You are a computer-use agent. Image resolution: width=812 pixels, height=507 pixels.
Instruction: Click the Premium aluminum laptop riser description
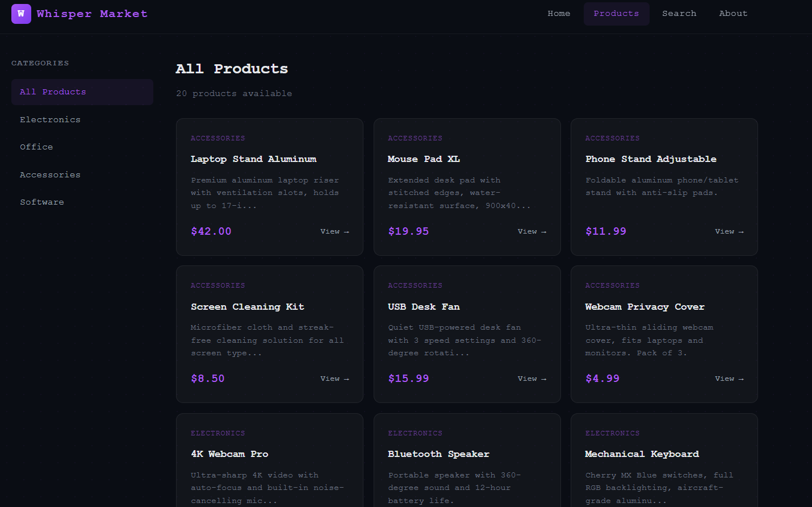[265, 193]
